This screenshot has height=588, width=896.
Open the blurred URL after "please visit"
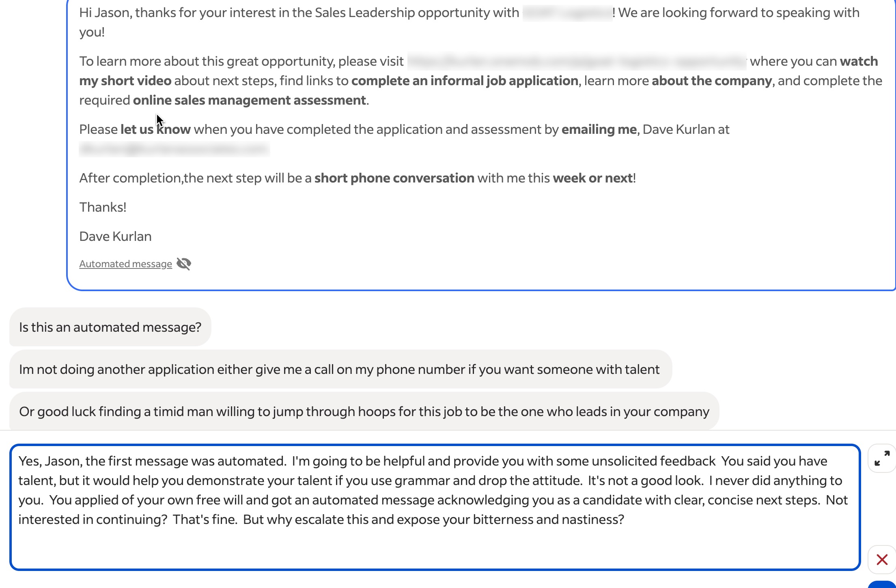tap(577, 61)
